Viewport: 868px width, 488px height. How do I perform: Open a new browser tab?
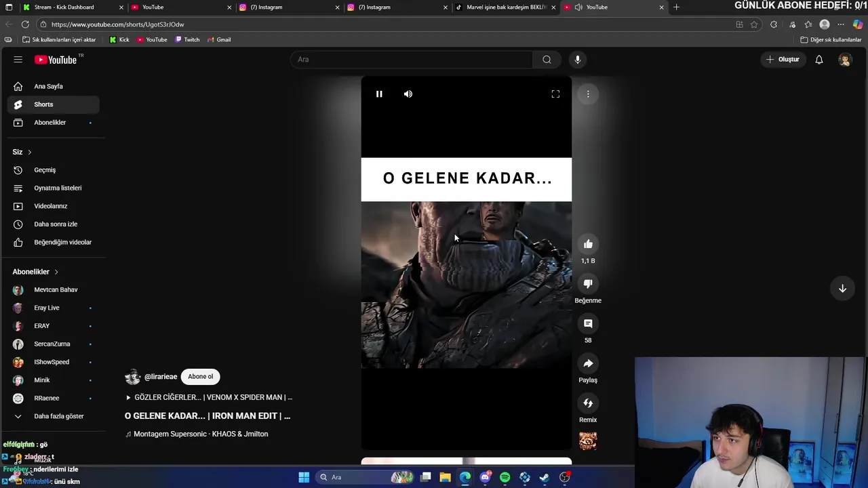pos(676,7)
